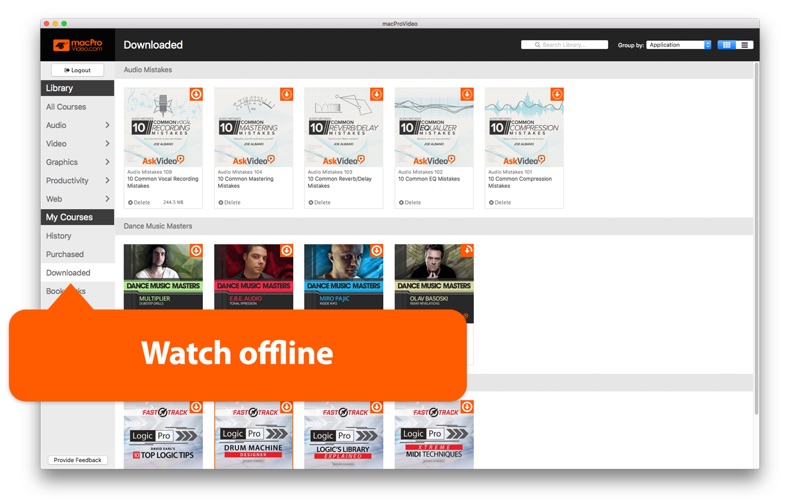Click the Search Library field
The width and height of the screenshot is (800, 500).
coord(564,45)
